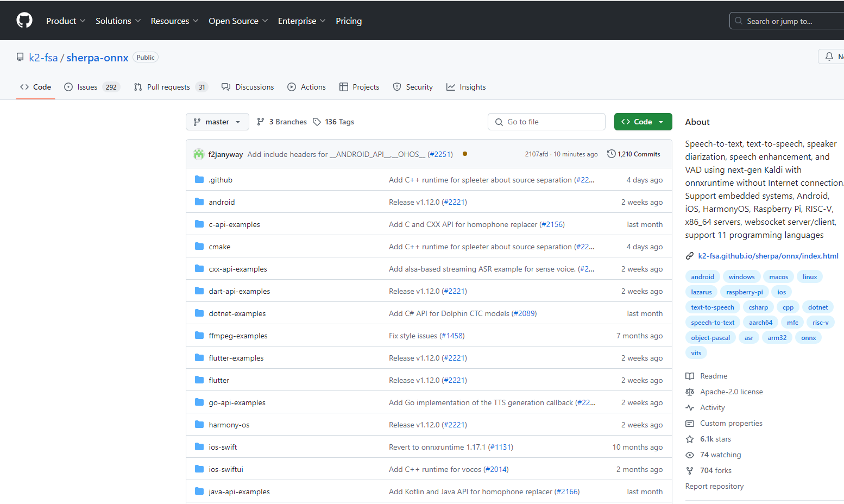This screenshot has width=844, height=504.
Task: Open the Projects tab
Action: (360, 87)
